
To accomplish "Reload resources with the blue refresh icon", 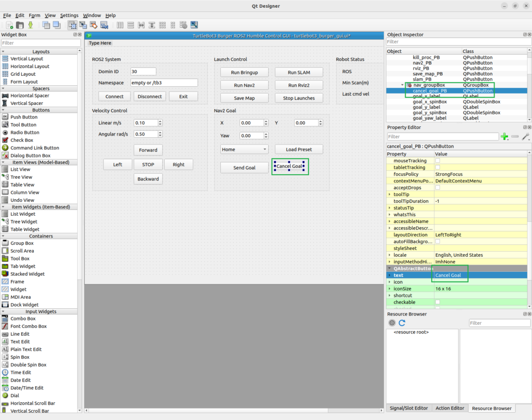I will [402, 323].
